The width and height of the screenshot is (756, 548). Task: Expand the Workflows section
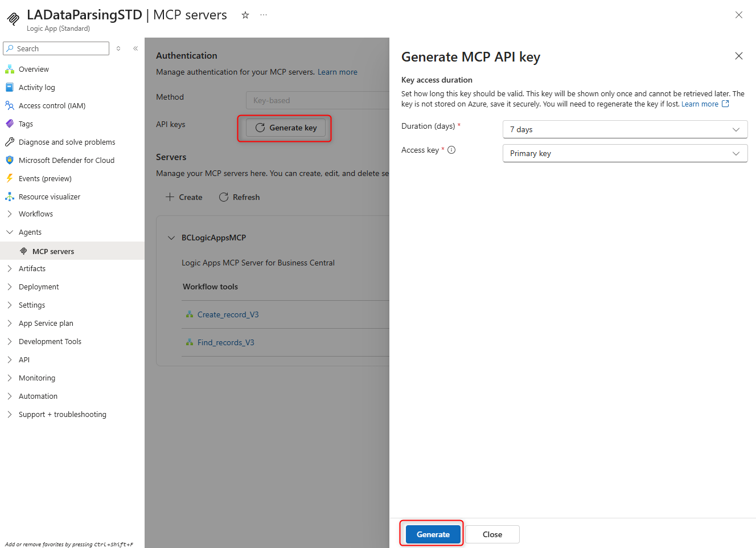tap(35, 214)
